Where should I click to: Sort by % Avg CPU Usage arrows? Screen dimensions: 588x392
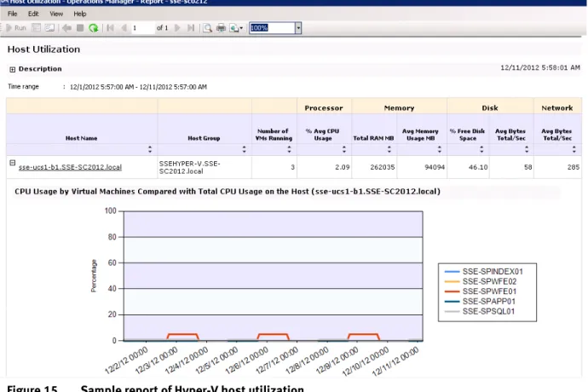[344, 149]
